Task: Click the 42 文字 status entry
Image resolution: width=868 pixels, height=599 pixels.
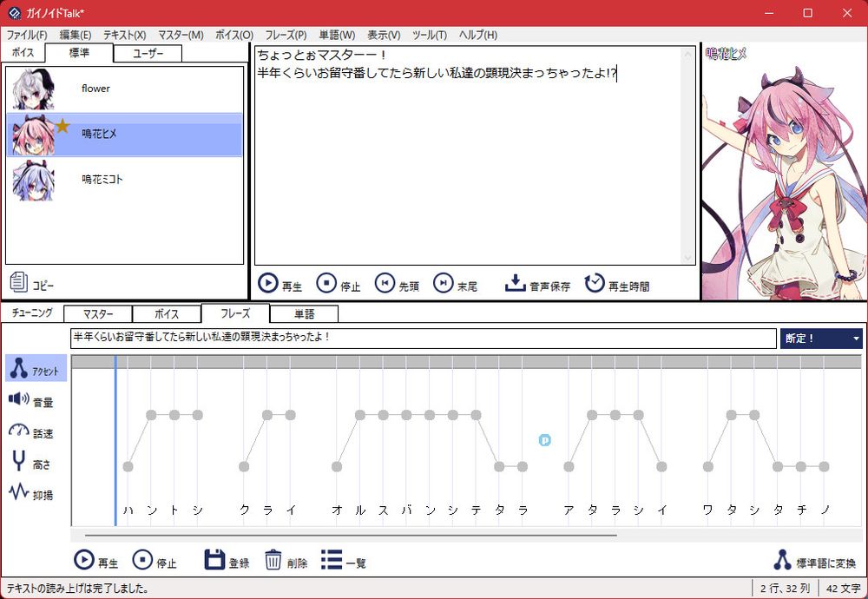Action: 843,588
